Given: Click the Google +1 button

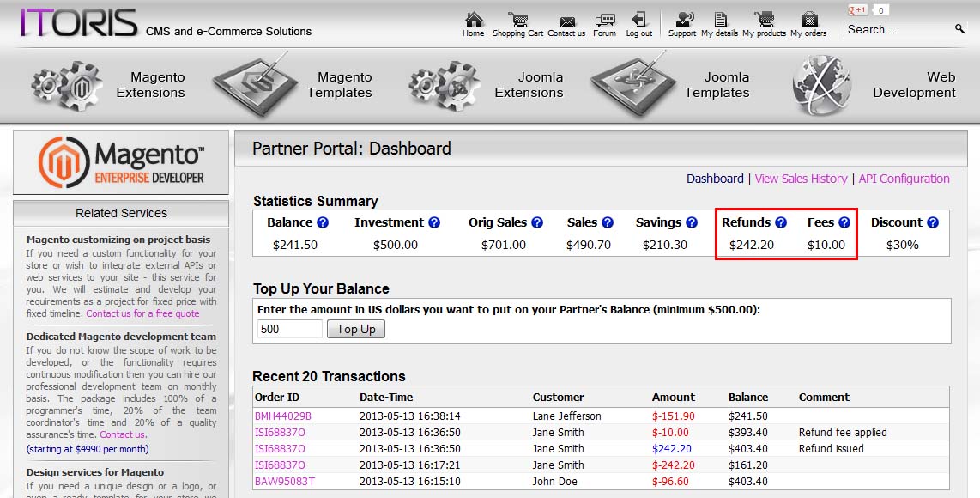Looking at the screenshot, I should [857, 10].
